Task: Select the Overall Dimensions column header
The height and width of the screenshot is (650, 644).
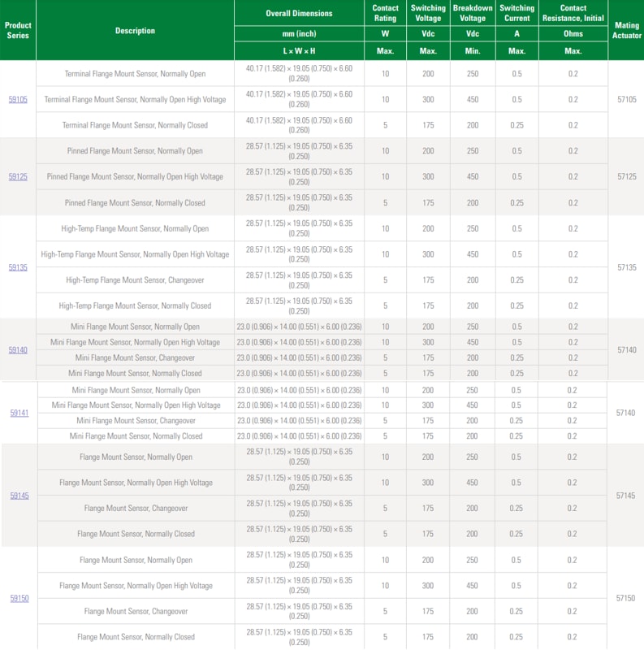Action: click(299, 14)
